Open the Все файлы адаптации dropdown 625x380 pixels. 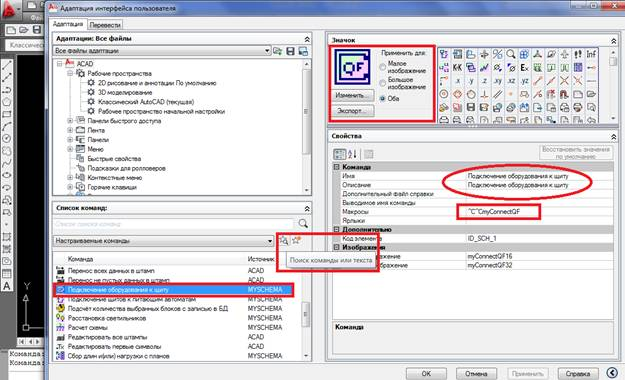(x=162, y=51)
